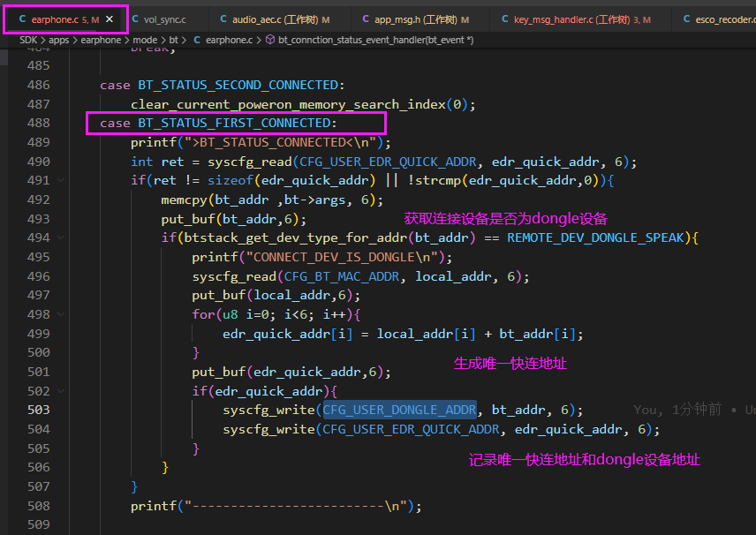Fold the if block at line 502
Image resolution: width=756 pixels, height=535 pixels.
click(61, 391)
